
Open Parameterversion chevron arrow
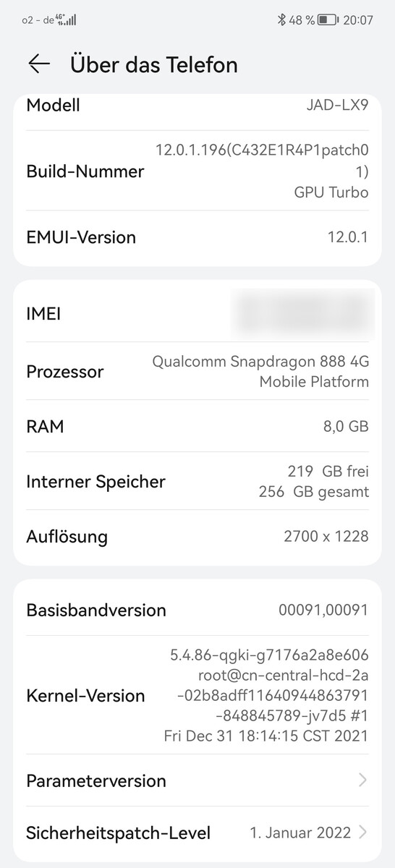coord(362,780)
